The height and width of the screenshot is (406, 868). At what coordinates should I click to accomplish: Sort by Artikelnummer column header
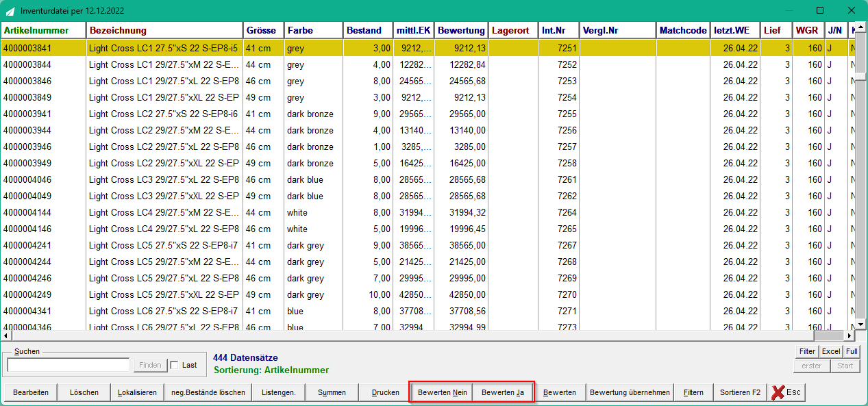(x=43, y=30)
